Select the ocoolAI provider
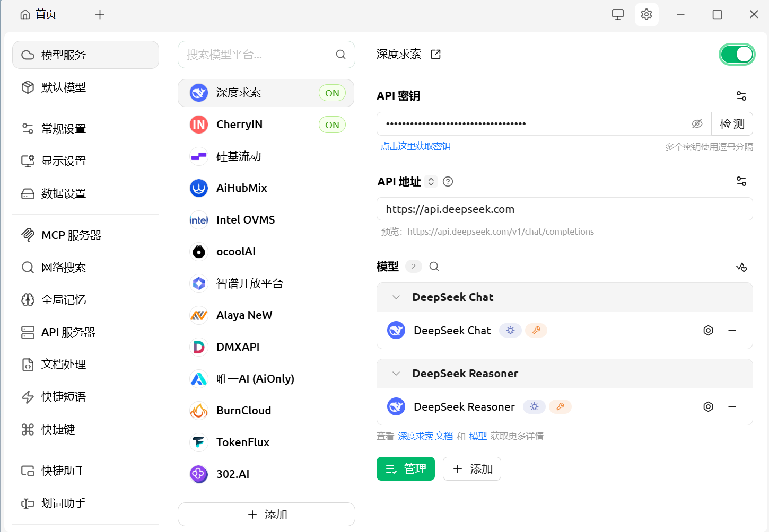This screenshot has width=769, height=532. coord(266,252)
